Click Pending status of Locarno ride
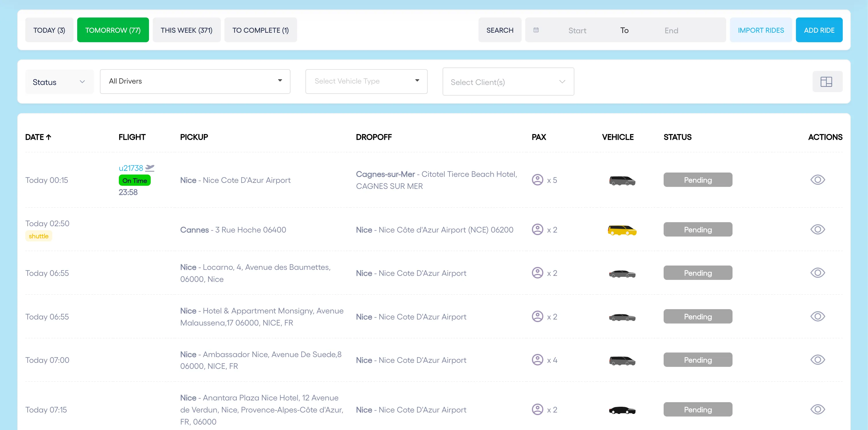The width and height of the screenshot is (868, 430). coord(698,273)
